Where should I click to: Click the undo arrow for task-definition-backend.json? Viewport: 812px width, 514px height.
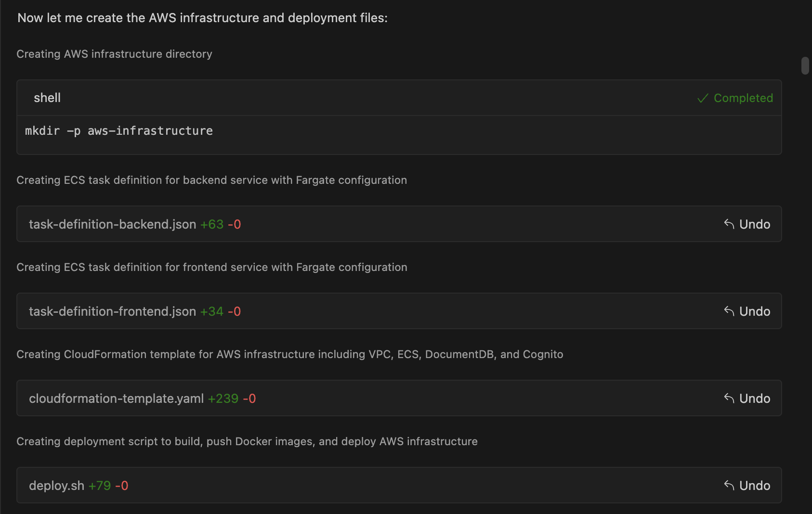729,224
